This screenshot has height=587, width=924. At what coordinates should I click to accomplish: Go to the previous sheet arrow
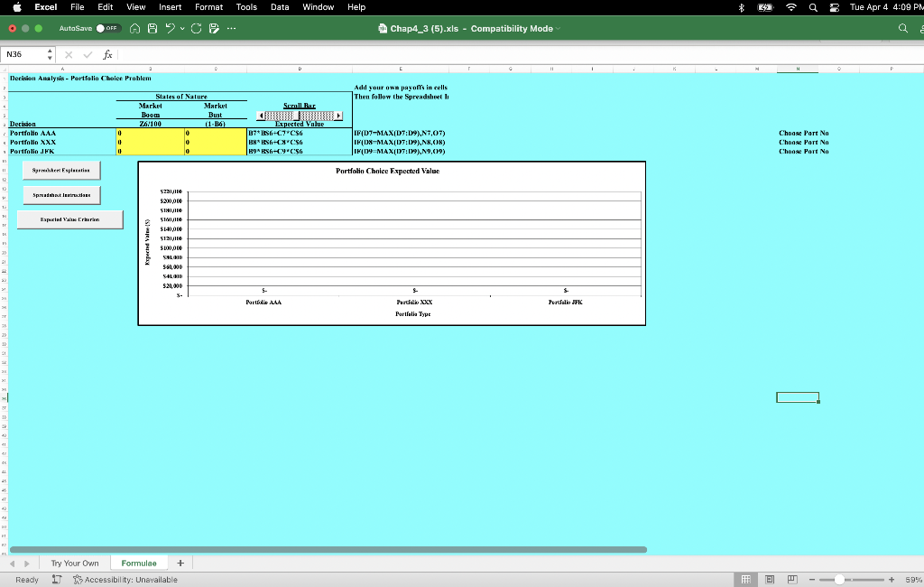[13, 564]
